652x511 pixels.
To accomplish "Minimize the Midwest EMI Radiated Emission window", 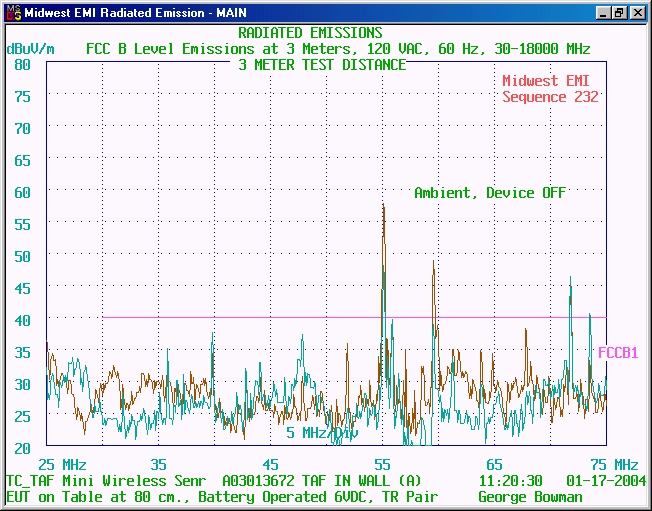I will click(x=604, y=13).
